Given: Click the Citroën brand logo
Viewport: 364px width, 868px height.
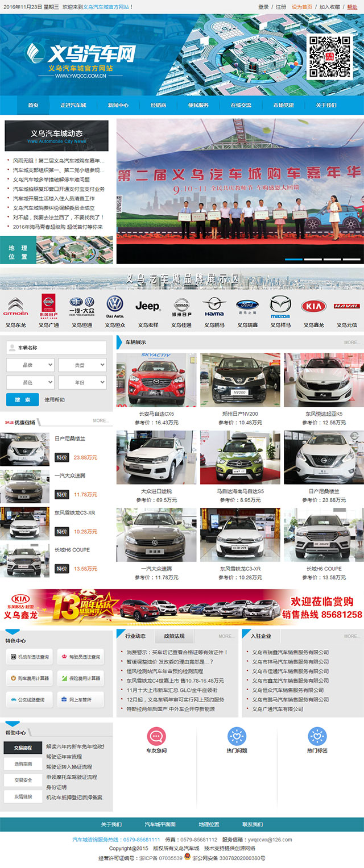Looking at the screenshot, I should [16, 307].
